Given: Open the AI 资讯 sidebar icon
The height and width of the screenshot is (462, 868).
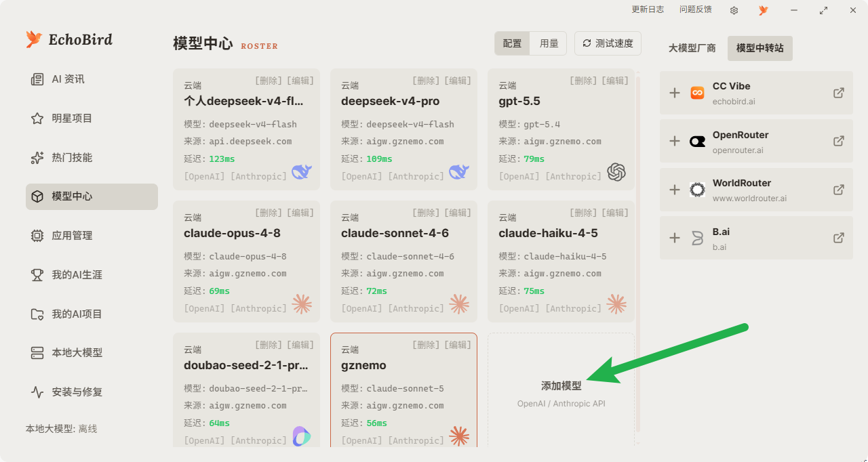Looking at the screenshot, I should 37,79.
